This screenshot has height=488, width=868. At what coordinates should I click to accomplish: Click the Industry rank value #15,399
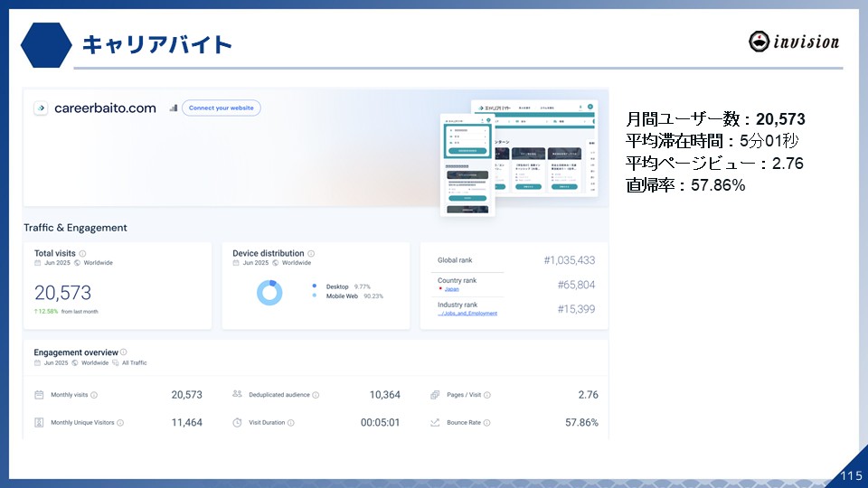coord(576,309)
